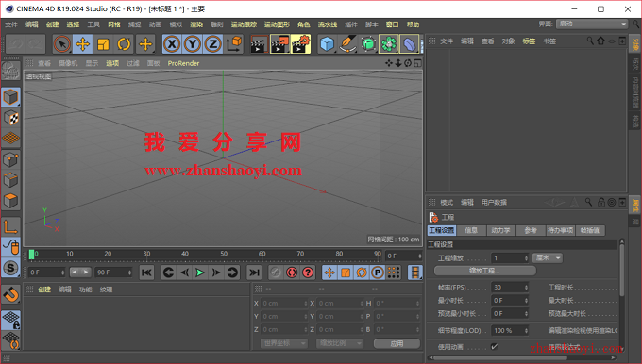
Task: Click the Render View clapperboard icon
Action: pos(259,44)
